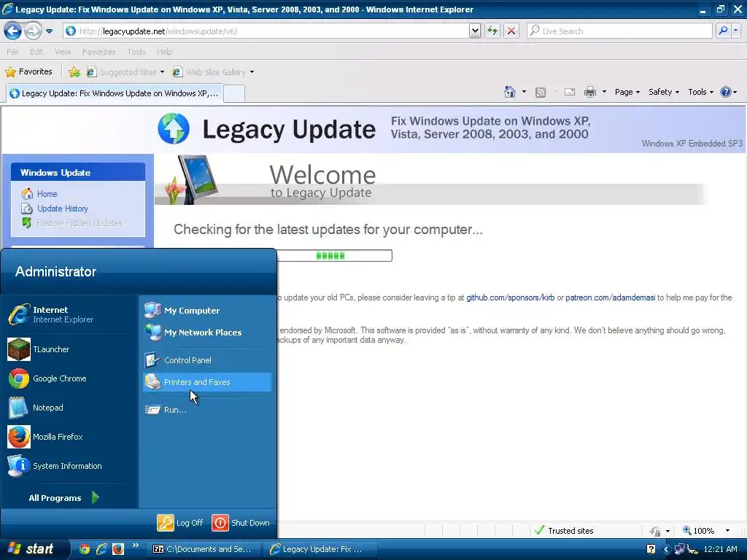This screenshot has height=560, width=747.
Task: Open the Tools menu in menu bar
Action: (136, 52)
